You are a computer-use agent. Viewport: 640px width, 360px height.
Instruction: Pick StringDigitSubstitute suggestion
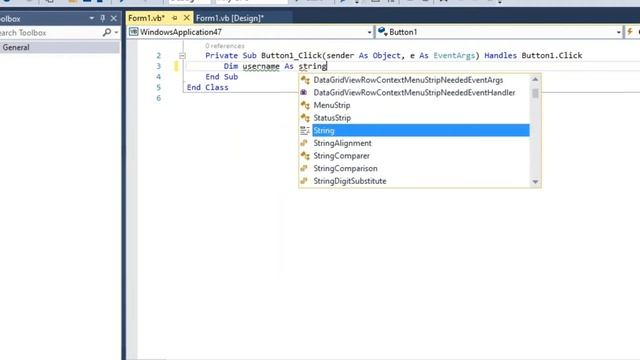(349, 181)
